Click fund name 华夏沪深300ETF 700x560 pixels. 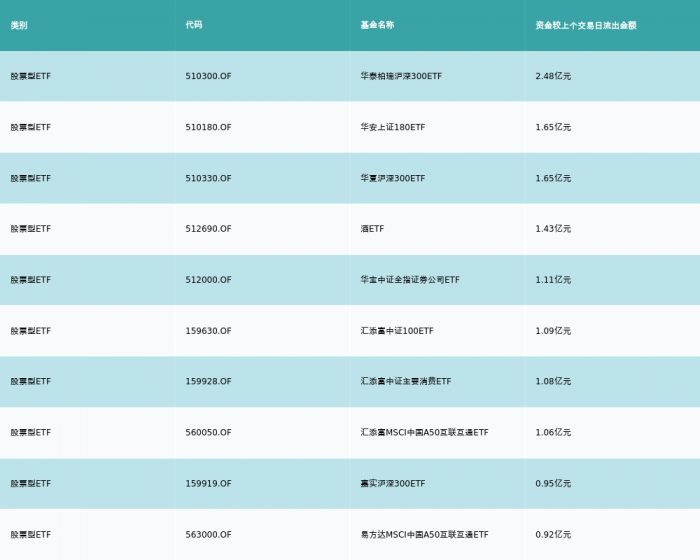[393, 179]
